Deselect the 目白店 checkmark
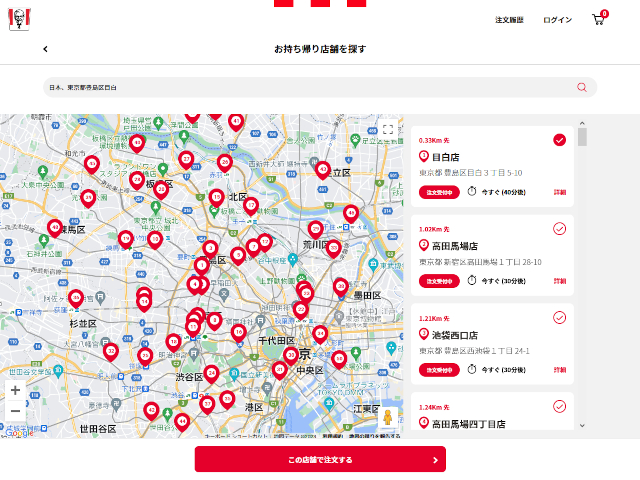 [559, 140]
